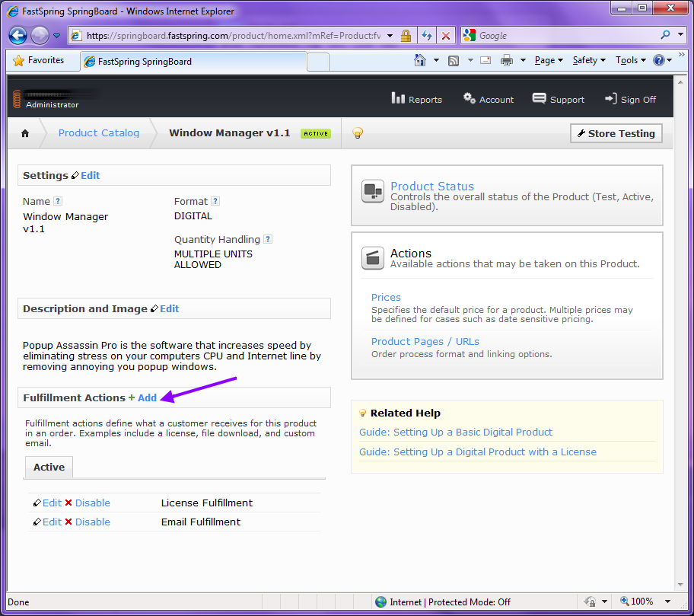
Task: Open the Safety menu
Action: tap(589, 60)
